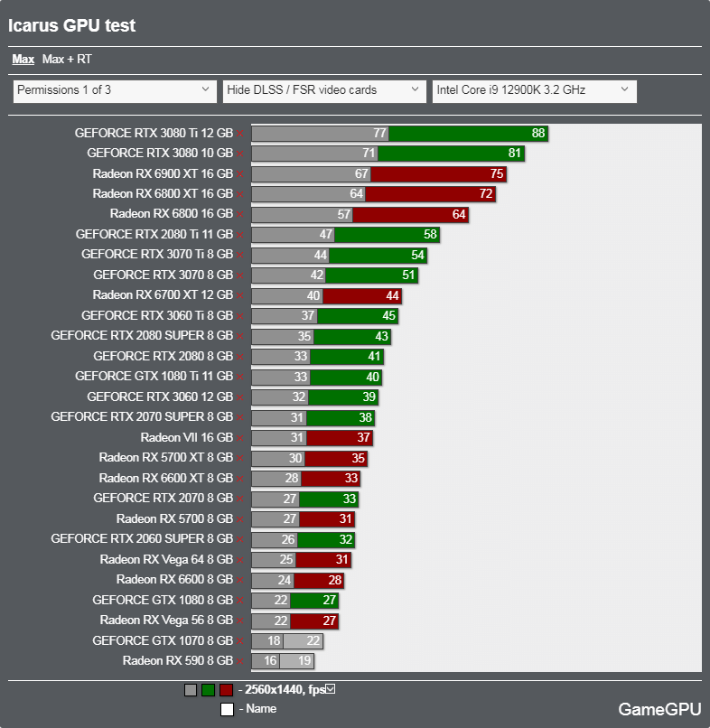Click red x beside GEFORCE RTX 3070 8 GB

pyautogui.click(x=240, y=275)
